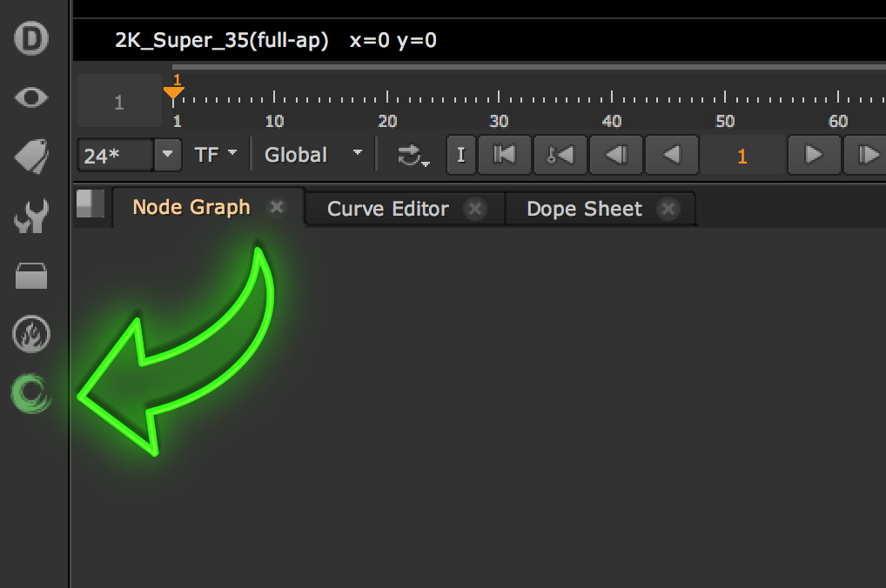Open the Furnace flame icon menu
The width and height of the screenshot is (886, 588).
click(x=31, y=334)
